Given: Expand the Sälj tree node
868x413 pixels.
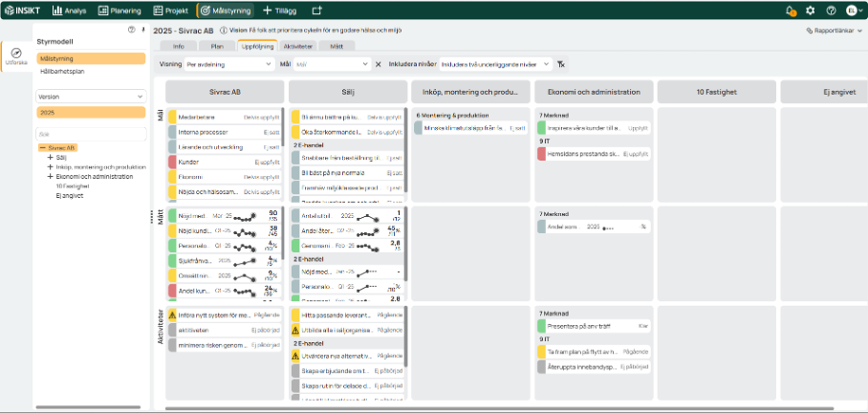Looking at the screenshot, I should pyautogui.click(x=50, y=158).
